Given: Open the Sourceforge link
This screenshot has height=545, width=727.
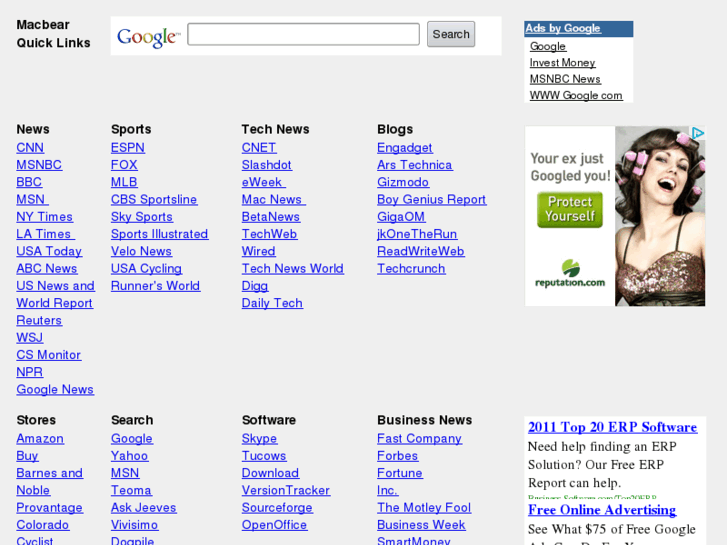Looking at the screenshot, I should (x=277, y=507).
